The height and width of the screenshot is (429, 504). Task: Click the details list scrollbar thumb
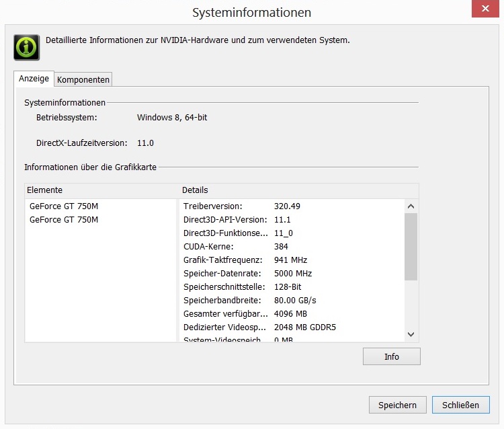click(x=411, y=246)
